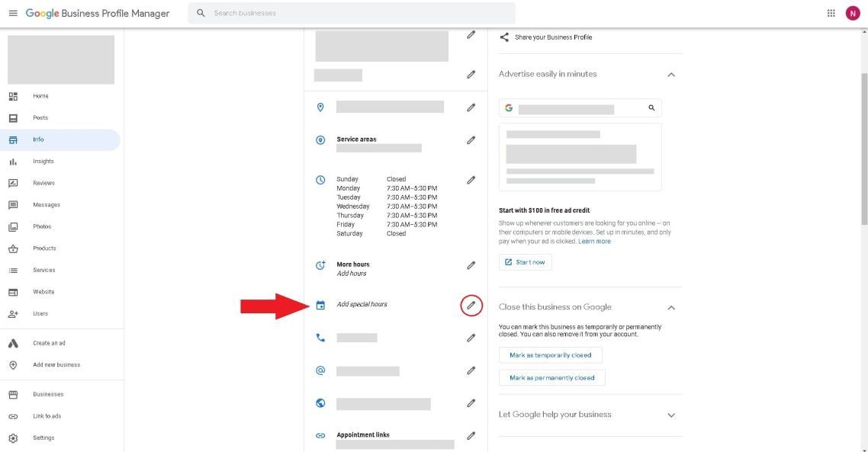Open the hamburger main menu
868x452 pixels.
13,13
